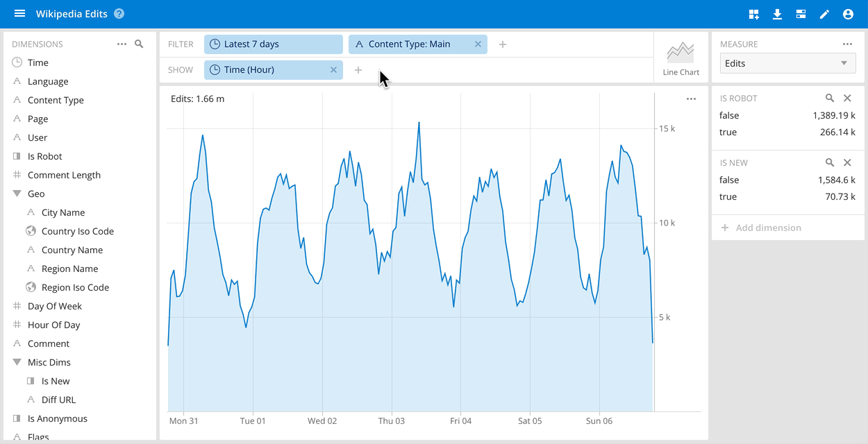Open the hamburger navigation menu
This screenshot has width=868, height=444.
click(19, 14)
